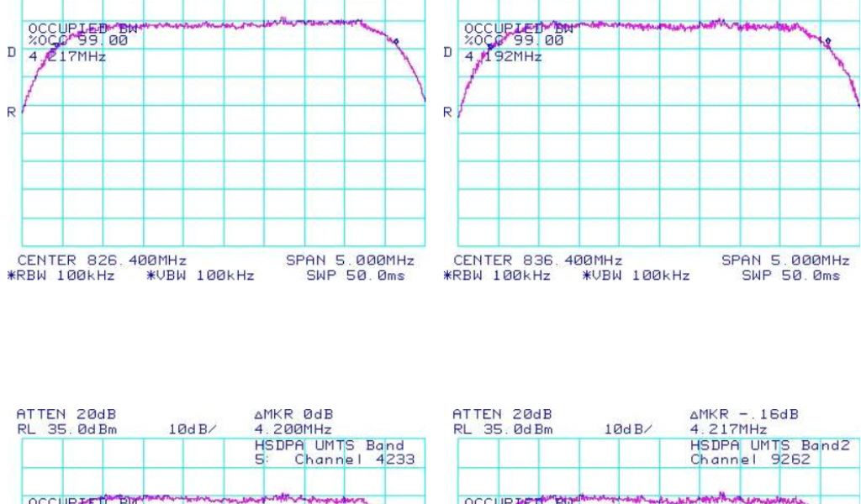Click the D indicator left of the 826.400MHz plot
The image size is (861, 504).
click(11, 52)
